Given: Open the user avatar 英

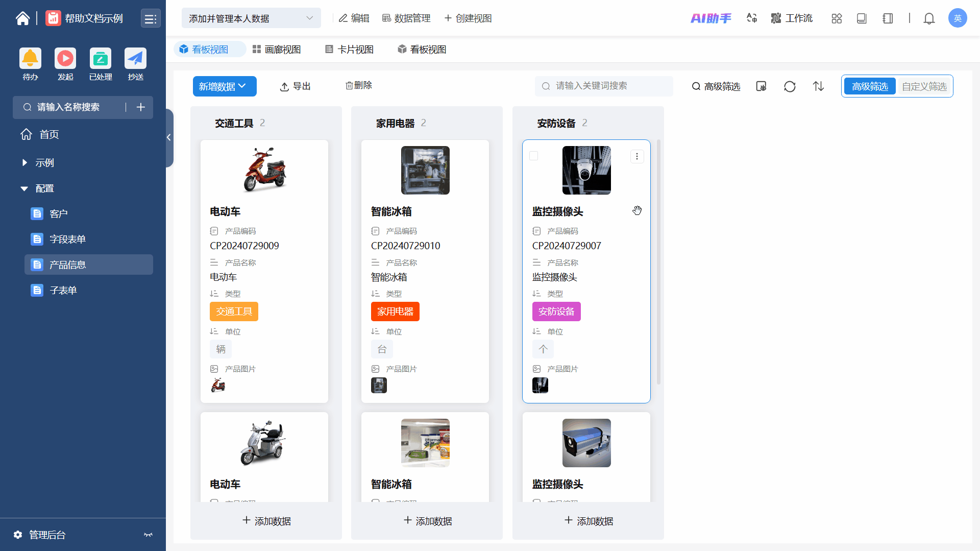Looking at the screenshot, I should point(958,18).
